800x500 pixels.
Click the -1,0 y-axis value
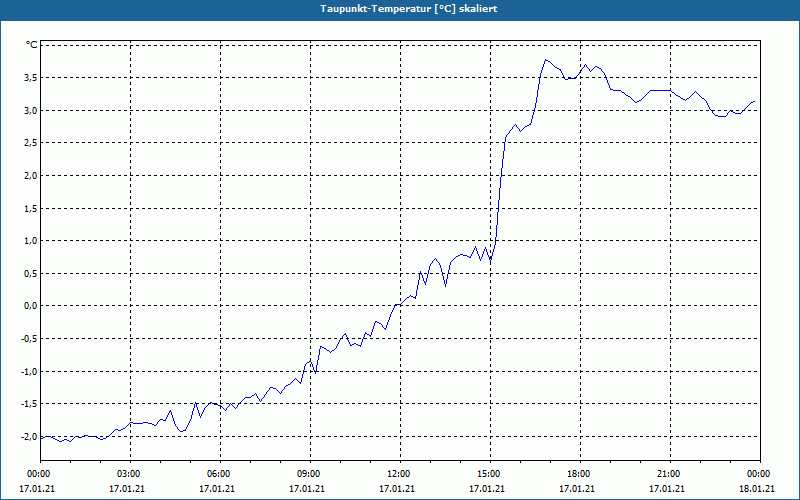point(30,371)
